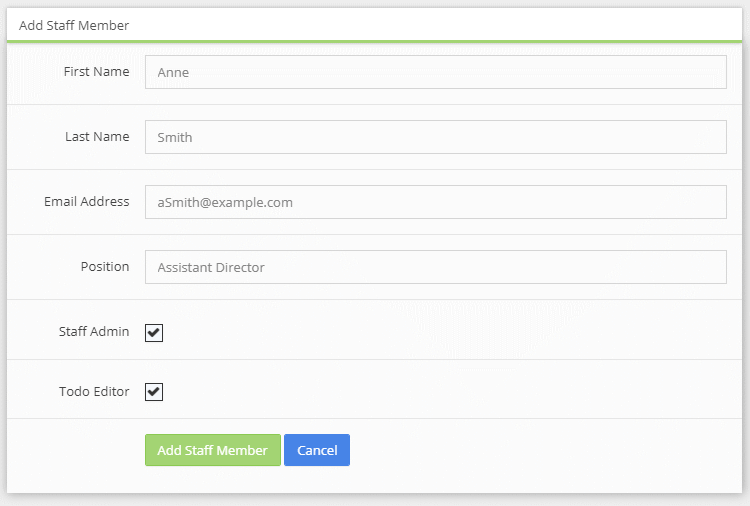Viewport: 750px width, 506px height.
Task: Click the Last Name label text
Action: coord(97,137)
